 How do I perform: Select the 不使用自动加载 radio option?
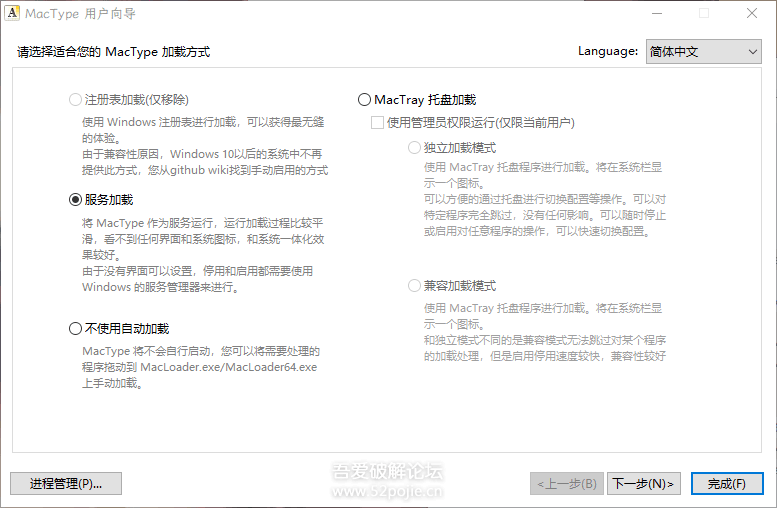click(x=75, y=328)
